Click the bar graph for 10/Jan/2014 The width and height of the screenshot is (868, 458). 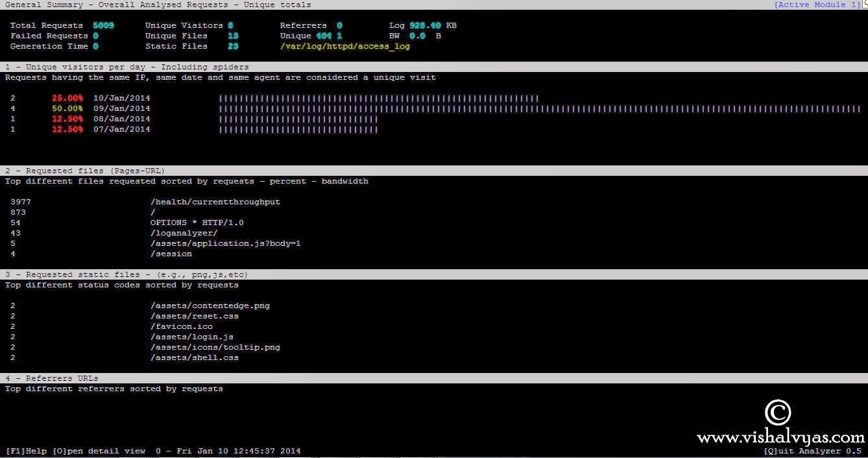[x=379, y=98]
